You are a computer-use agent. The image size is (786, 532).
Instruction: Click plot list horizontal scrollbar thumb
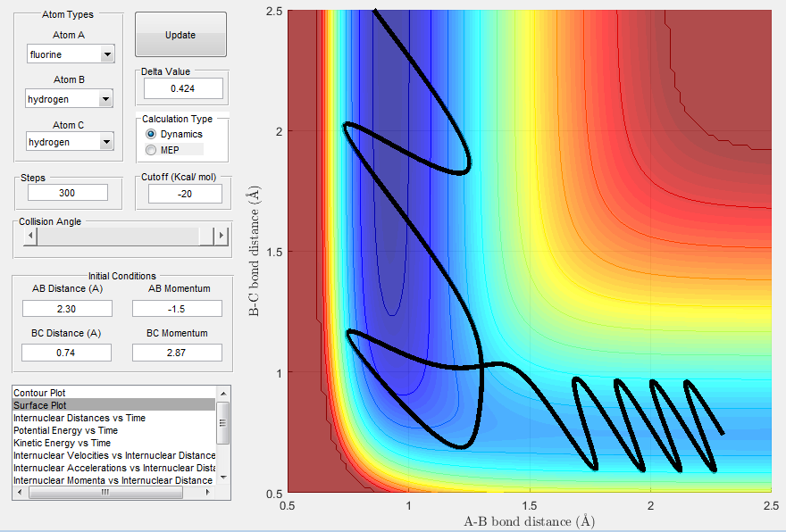click(105, 493)
